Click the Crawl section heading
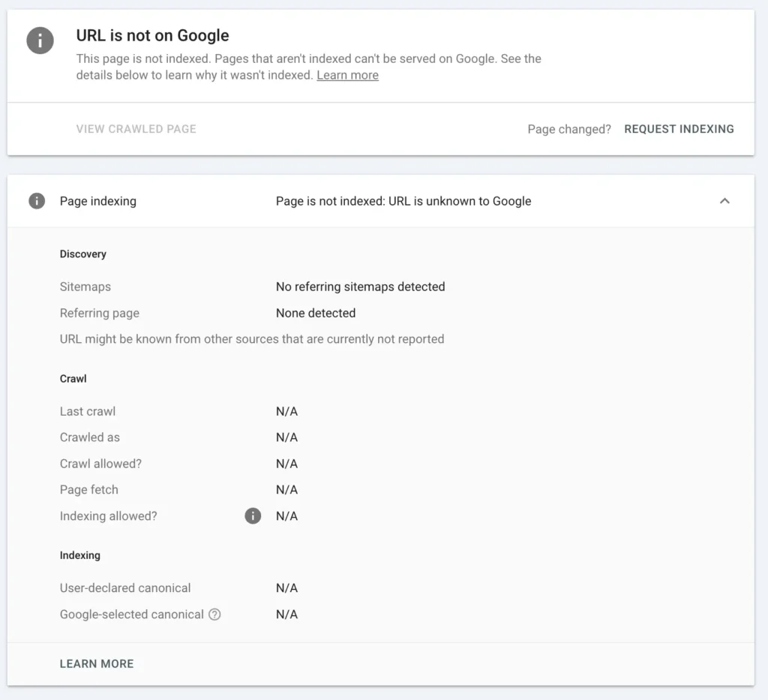This screenshot has height=700, width=768. pyautogui.click(x=73, y=379)
